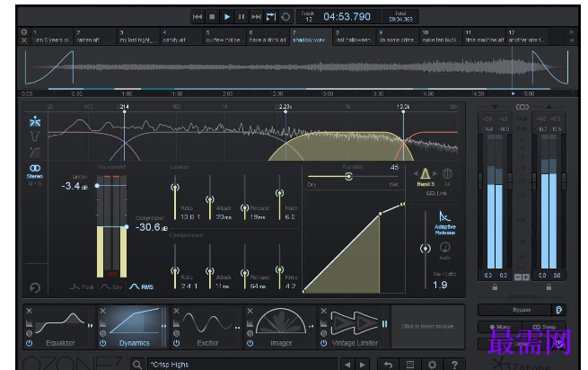
Task: Click the undo history icon
Action: click(x=388, y=365)
